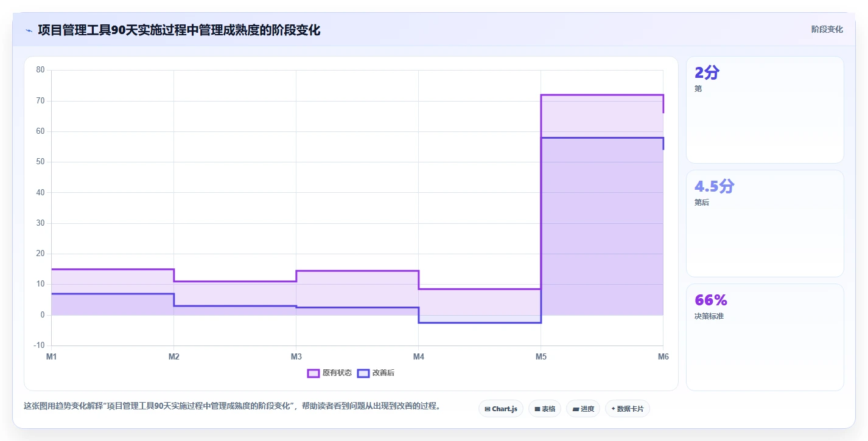Click the 表格 tag icon

(x=537, y=409)
